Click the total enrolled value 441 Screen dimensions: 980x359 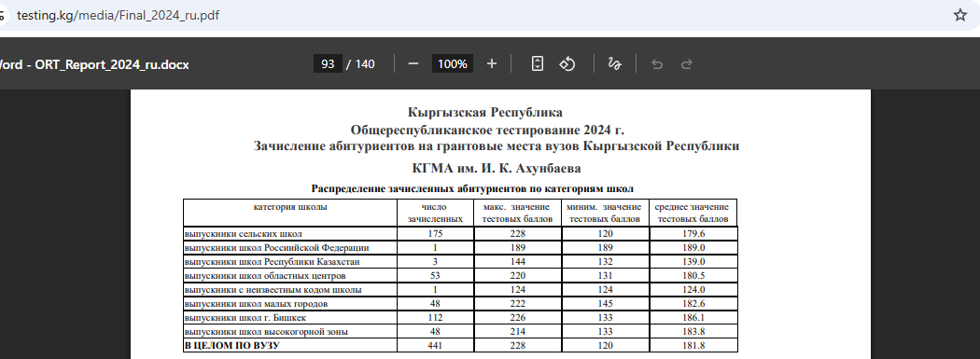click(435, 345)
